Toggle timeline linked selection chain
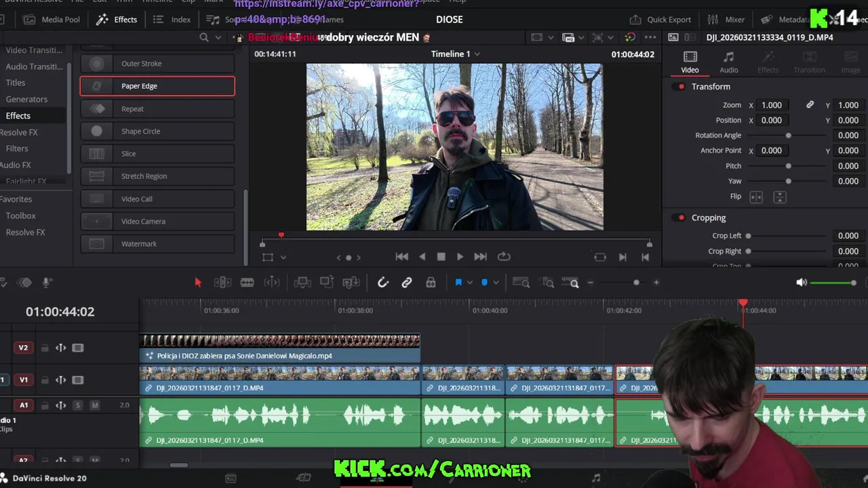868x488 pixels. pyautogui.click(x=407, y=283)
